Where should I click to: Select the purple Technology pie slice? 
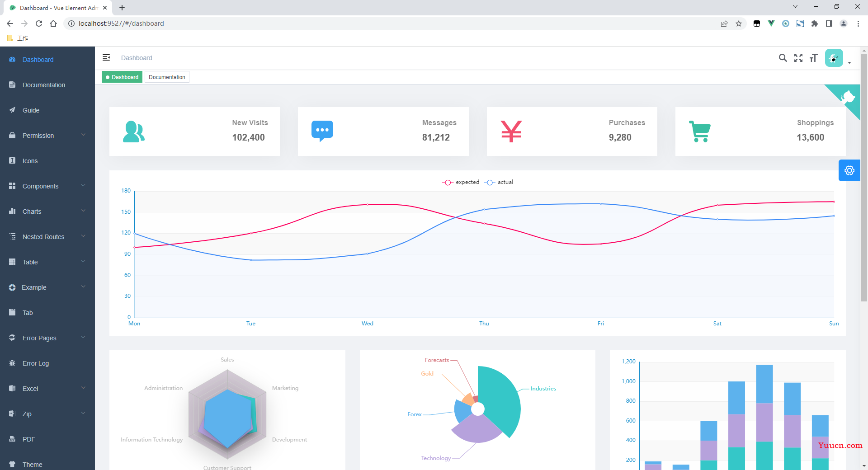click(477, 429)
